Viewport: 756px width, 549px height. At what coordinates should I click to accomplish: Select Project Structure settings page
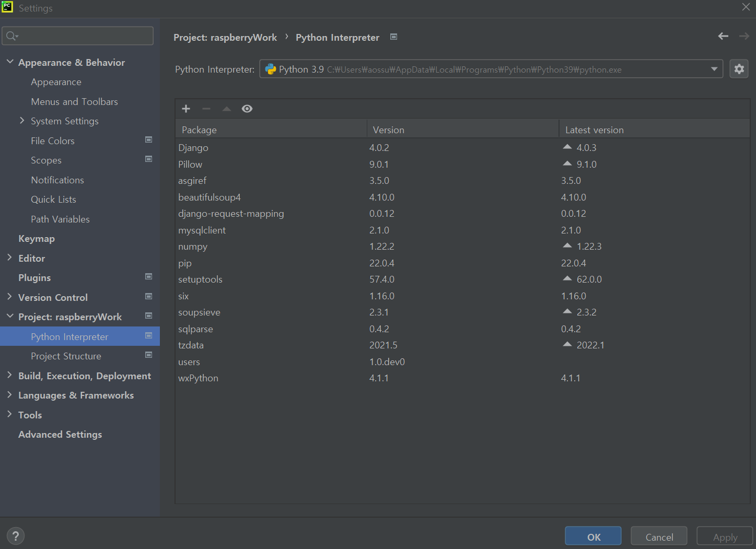click(66, 356)
